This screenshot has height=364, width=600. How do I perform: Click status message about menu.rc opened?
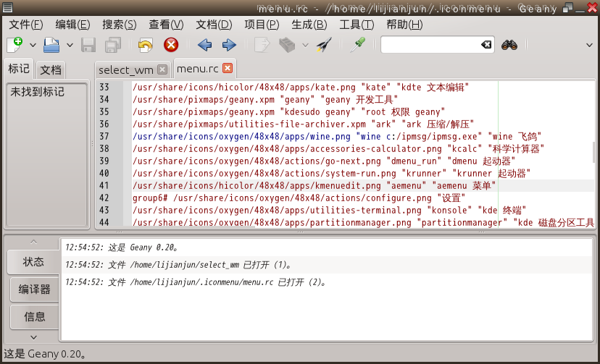196,282
